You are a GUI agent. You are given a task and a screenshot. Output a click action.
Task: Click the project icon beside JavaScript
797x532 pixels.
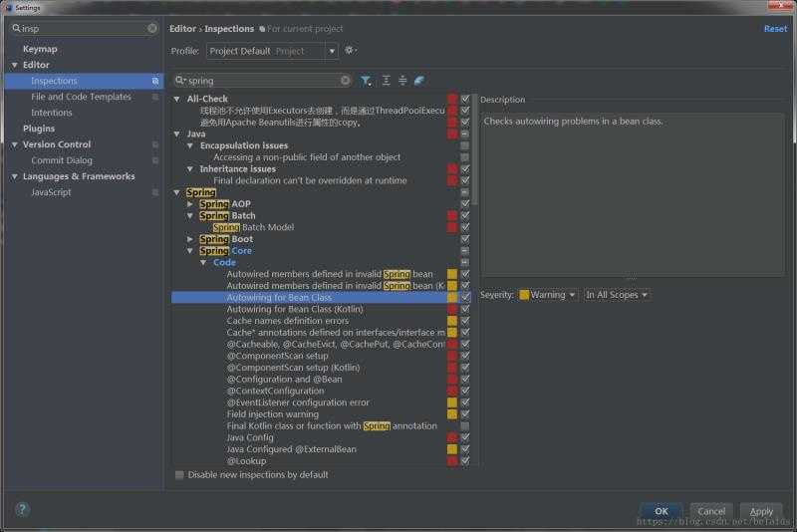(x=155, y=192)
